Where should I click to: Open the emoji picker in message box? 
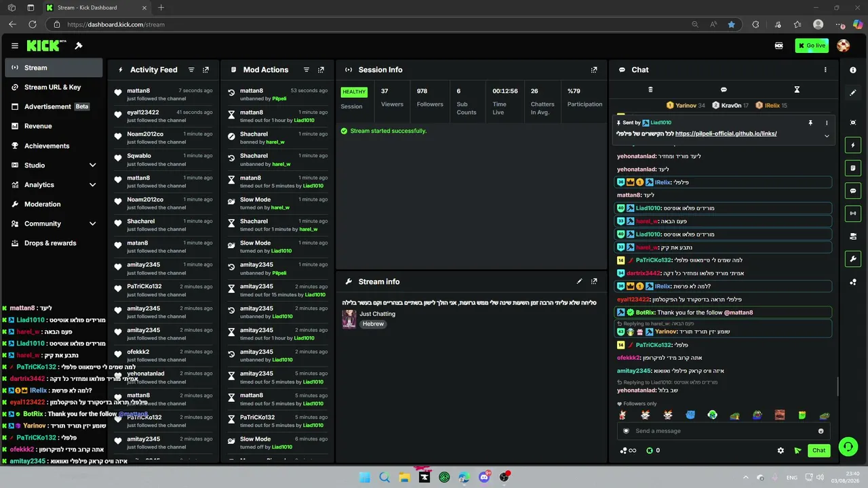pyautogui.click(x=821, y=431)
